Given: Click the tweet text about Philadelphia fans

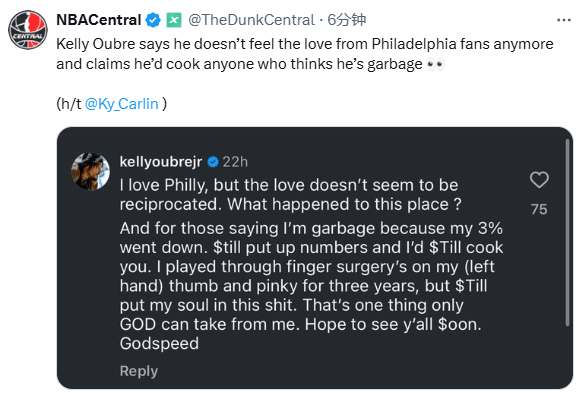Looking at the screenshot, I should click(x=305, y=54).
